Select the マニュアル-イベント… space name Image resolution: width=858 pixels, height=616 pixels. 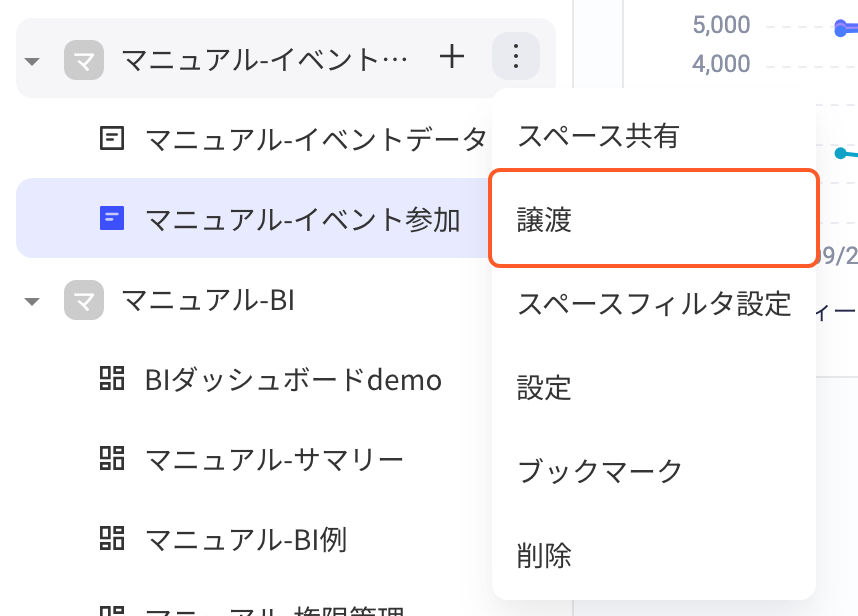[x=264, y=60]
